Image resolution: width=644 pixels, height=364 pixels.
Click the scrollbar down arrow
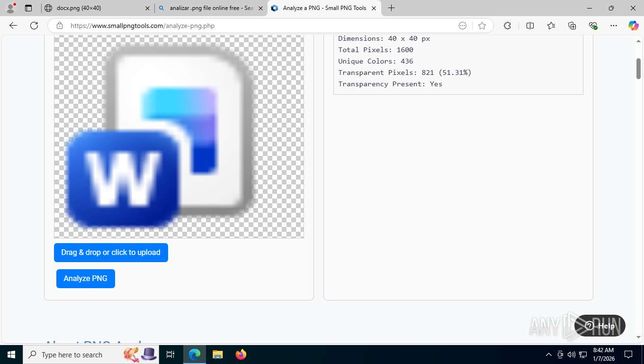click(x=638, y=337)
